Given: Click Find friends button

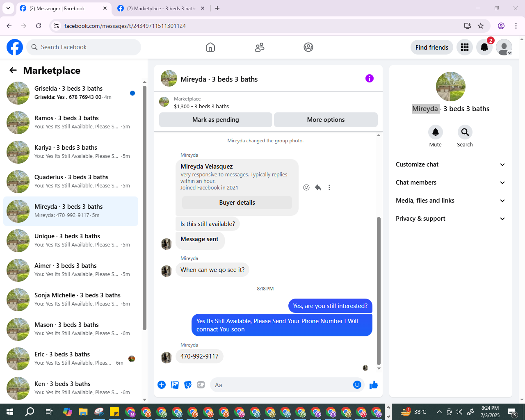Looking at the screenshot, I should [x=432, y=47].
